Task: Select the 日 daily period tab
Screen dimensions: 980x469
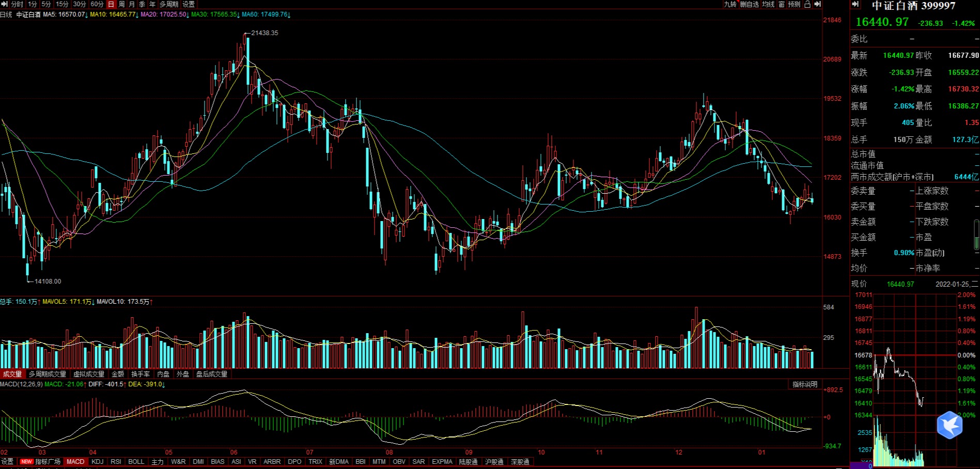Action: click(x=111, y=4)
